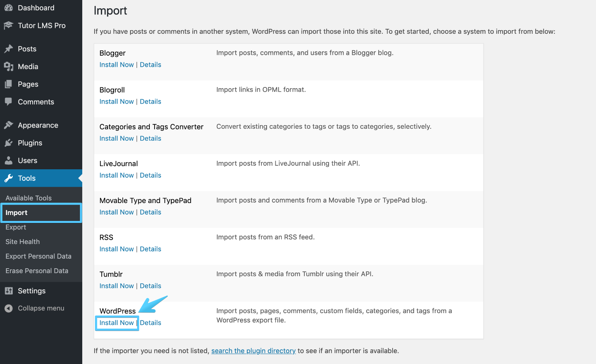
Task: Click the LiveJournal importer name
Action: coord(119,164)
